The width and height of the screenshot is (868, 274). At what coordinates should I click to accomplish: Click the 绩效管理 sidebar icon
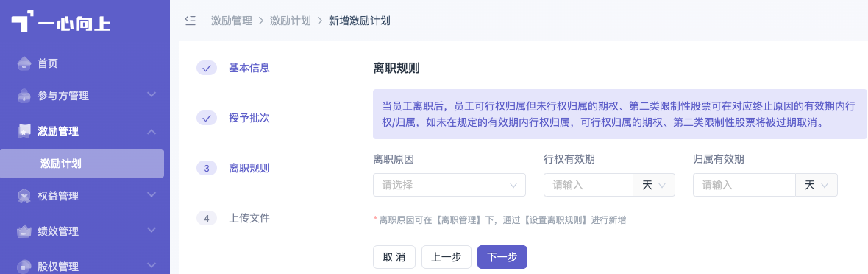pyautogui.click(x=24, y=231)
